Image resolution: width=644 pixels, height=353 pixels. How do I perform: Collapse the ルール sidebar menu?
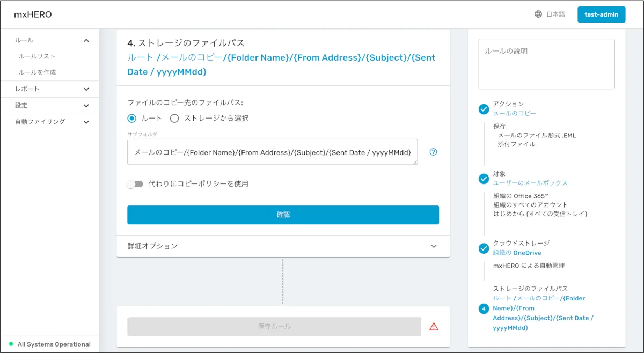pyautogui.click(x=86, y=40)
